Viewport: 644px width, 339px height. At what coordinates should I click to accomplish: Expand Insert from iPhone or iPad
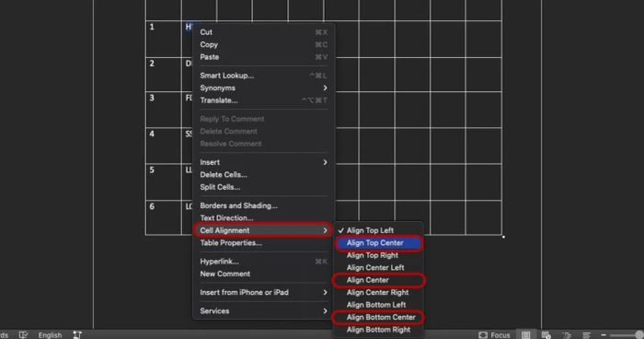click(264, 292)
